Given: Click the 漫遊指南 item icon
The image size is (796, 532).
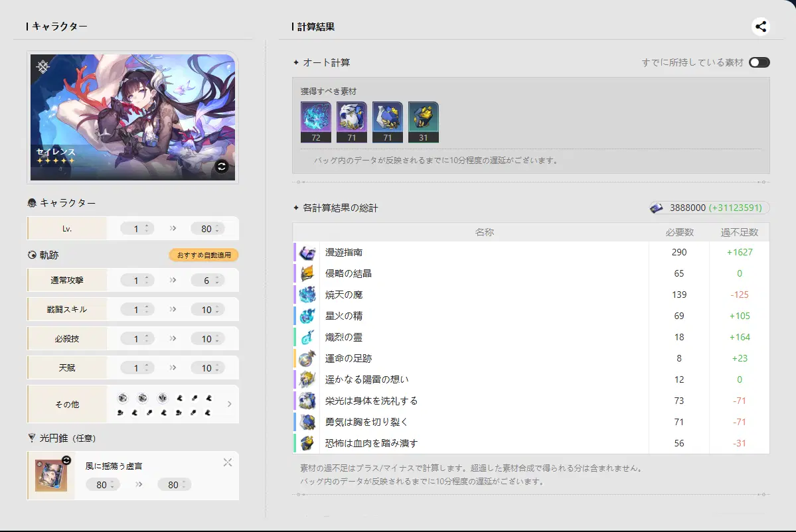Looking at the screenshot, I should [307, 253].
